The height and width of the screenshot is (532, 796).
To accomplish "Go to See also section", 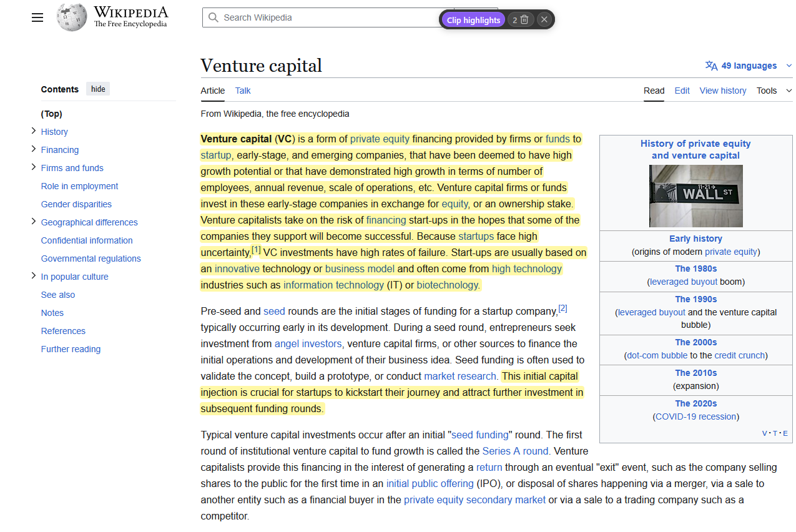I will coord(58,295).
